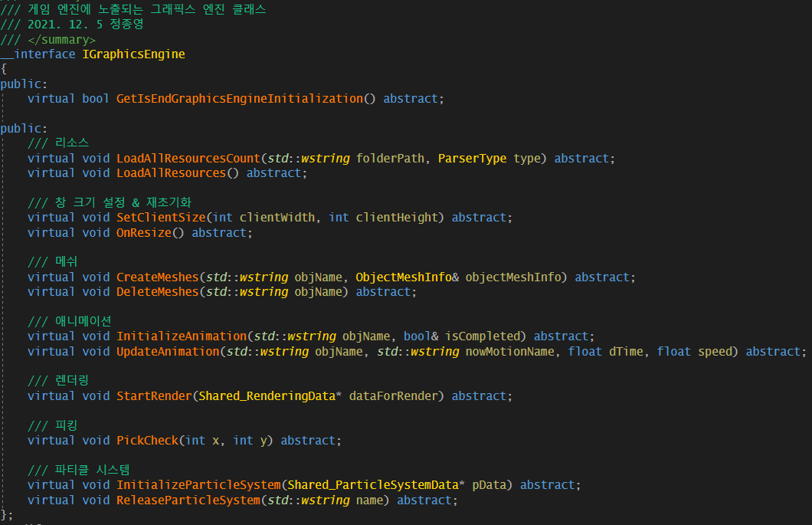812x525 pixels.
Task: Click UpdateAnimation function name
Action: click(168, 351)
